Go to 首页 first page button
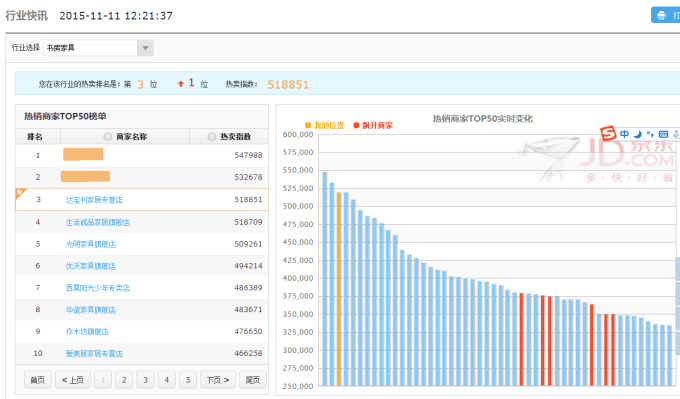The width and height of the screenshot is (680, 399). point(38,380)
